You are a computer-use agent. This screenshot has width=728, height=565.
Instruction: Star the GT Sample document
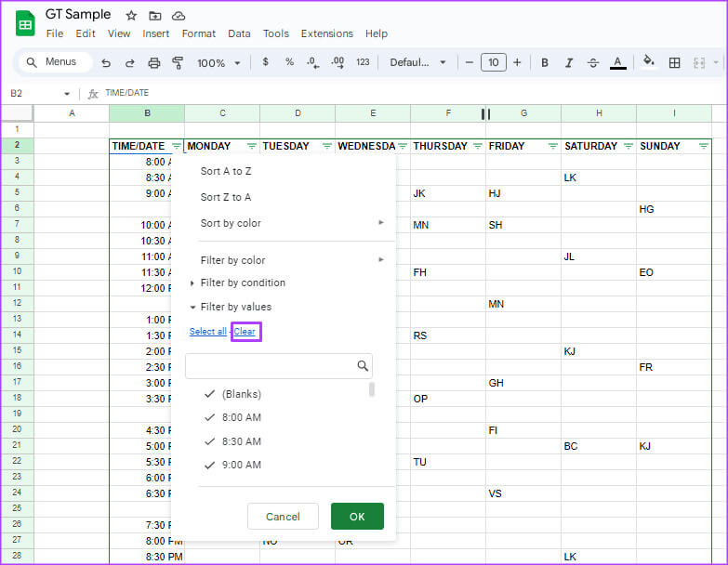[131, 15]
